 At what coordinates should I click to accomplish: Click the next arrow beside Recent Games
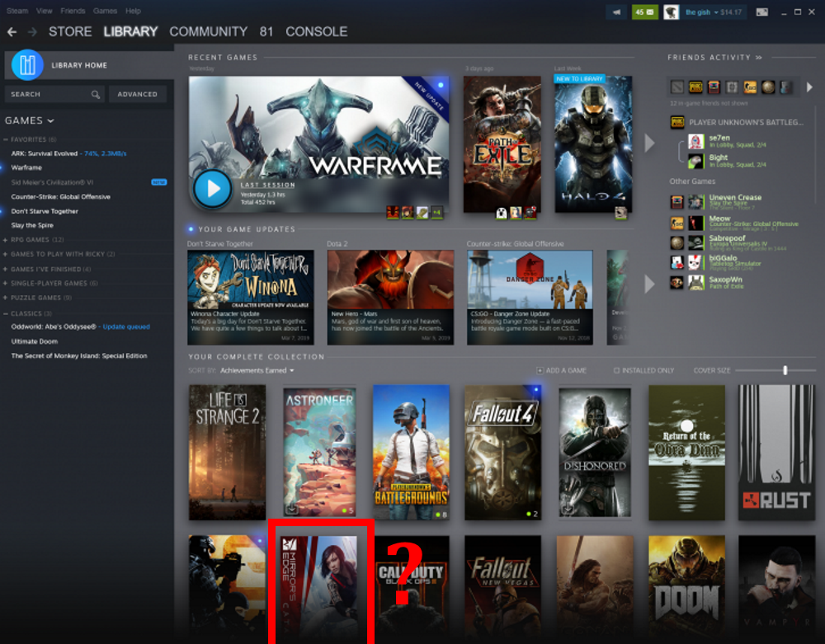(x=649, y=143)
